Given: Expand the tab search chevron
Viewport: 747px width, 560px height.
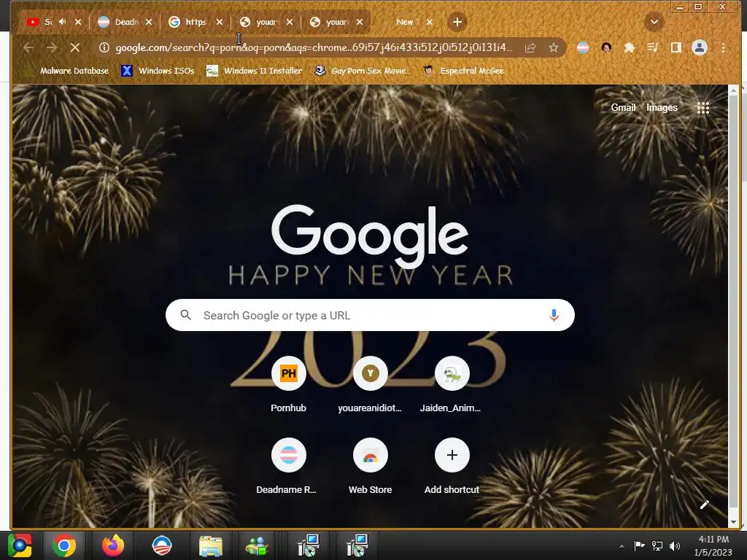Looking at the screenshot, I should pyautogui.click(x=654, y=22).
